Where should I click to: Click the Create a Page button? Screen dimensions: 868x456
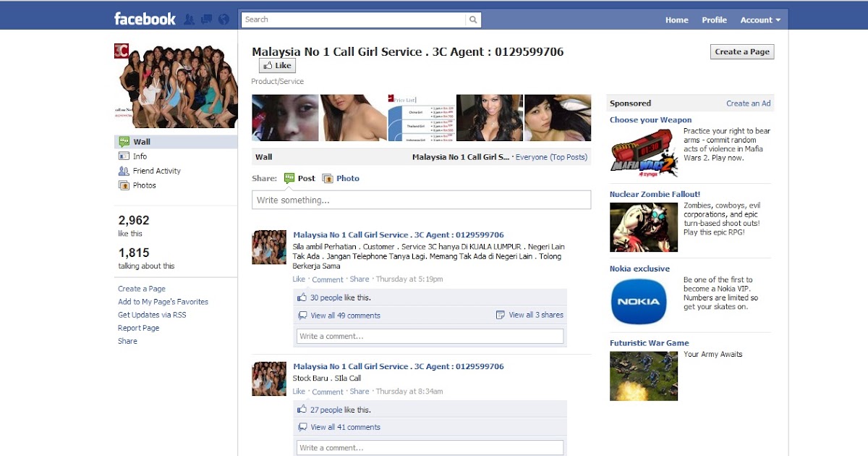(742, 51)
